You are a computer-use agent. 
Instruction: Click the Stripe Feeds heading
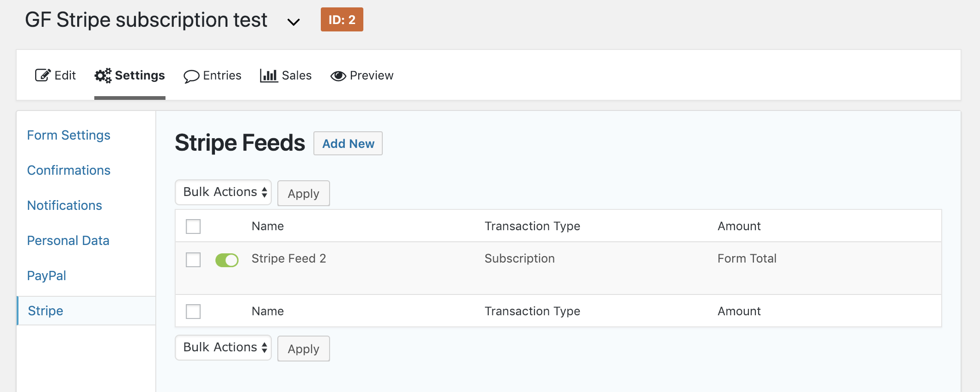pos(240,143)
